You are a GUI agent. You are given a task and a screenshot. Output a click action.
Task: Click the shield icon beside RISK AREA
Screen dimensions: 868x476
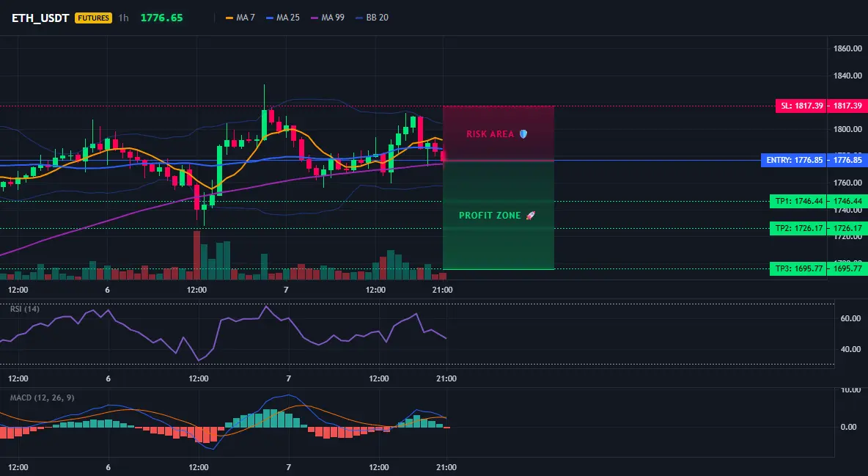pyautogui.click(x=523, y=134)
